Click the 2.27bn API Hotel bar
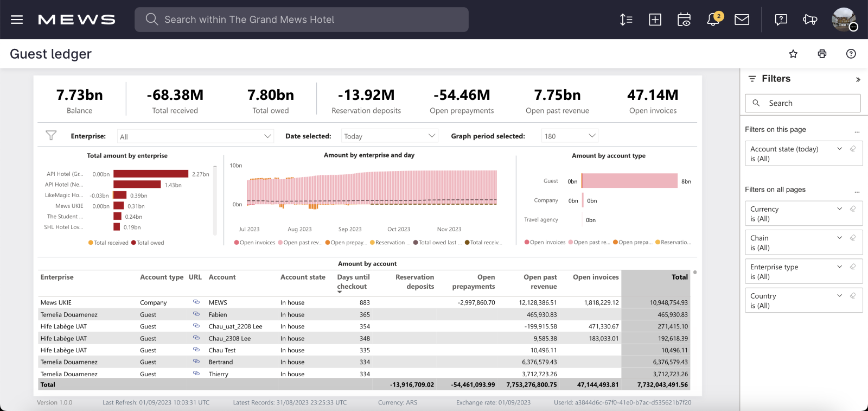The width and height of the screenshot is (868, 411). click(151, 174)
